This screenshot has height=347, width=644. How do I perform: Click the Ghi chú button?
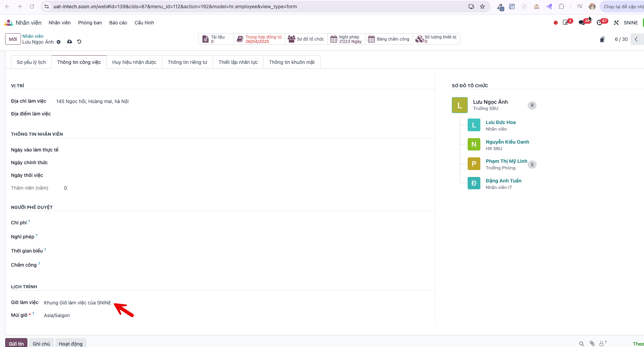pos(41,343)
